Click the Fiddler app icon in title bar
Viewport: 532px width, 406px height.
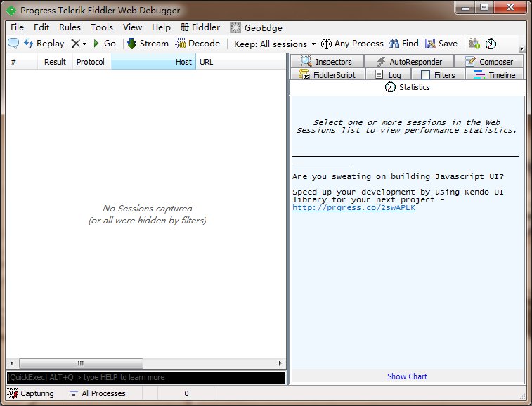11,11
